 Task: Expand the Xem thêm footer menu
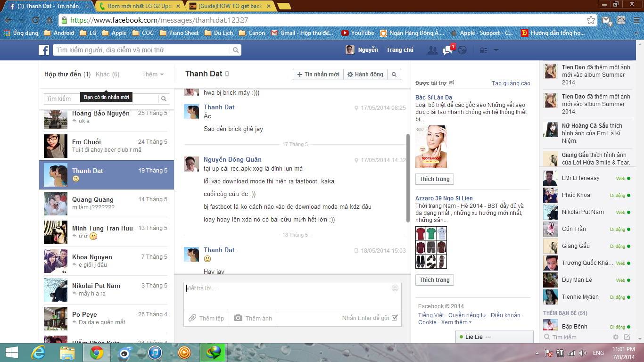pyautogui.click(x=456, y=322)
